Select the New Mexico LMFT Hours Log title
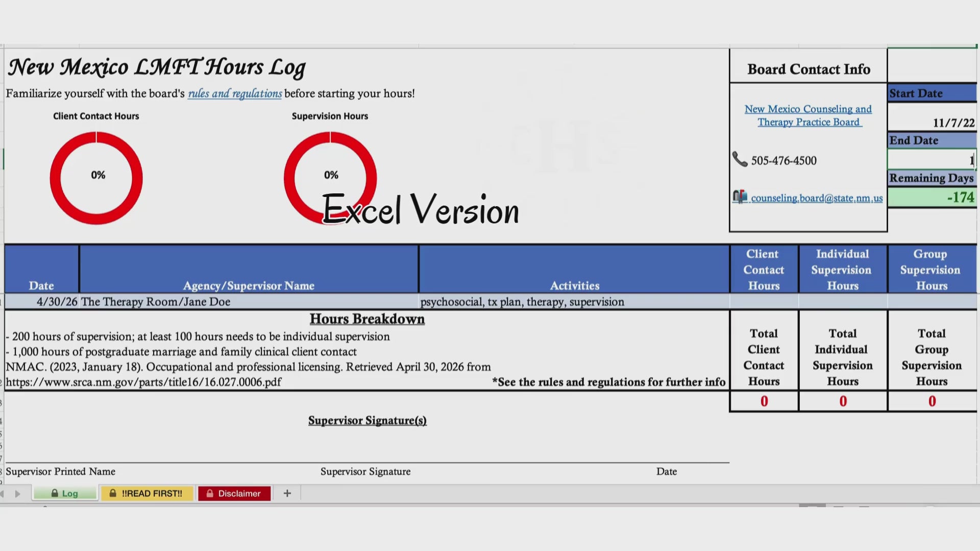The image size is (980, 551). pos(157,67)
